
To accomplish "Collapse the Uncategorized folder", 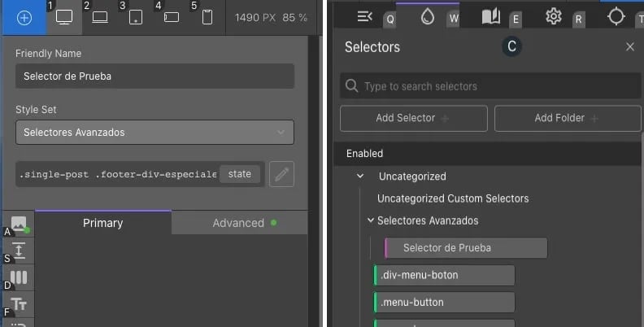I will 359,177.
